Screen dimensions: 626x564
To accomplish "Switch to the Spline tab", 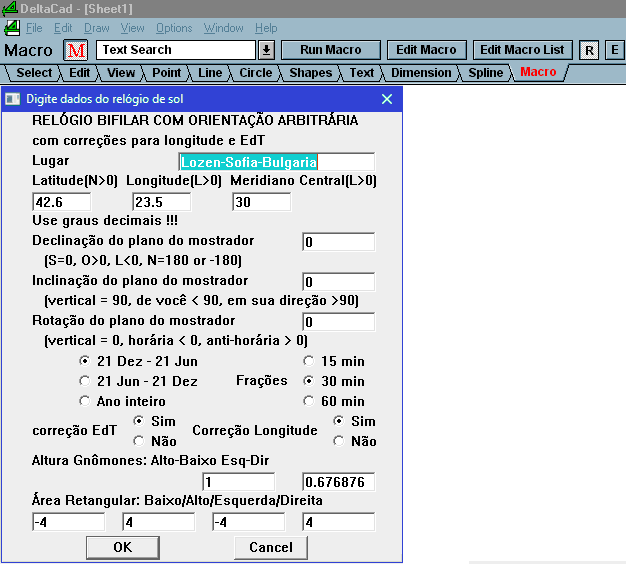I will 486,72.
